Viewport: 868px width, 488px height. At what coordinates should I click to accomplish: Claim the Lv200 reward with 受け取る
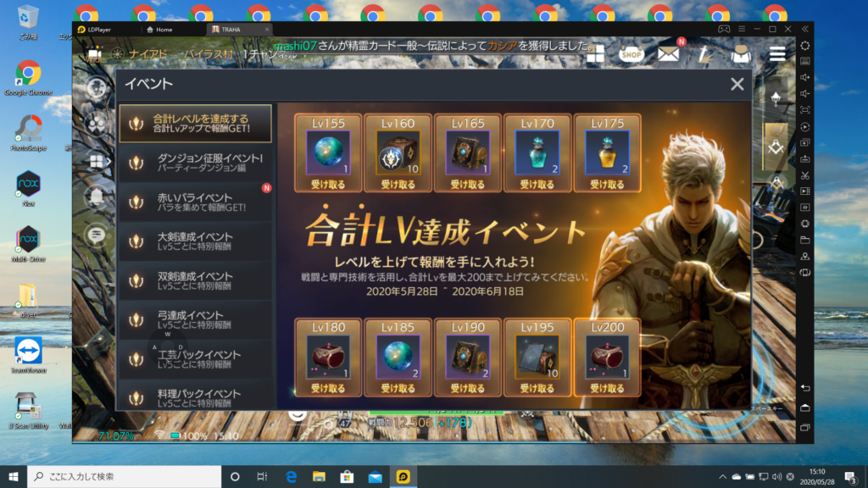click(607, 389)
